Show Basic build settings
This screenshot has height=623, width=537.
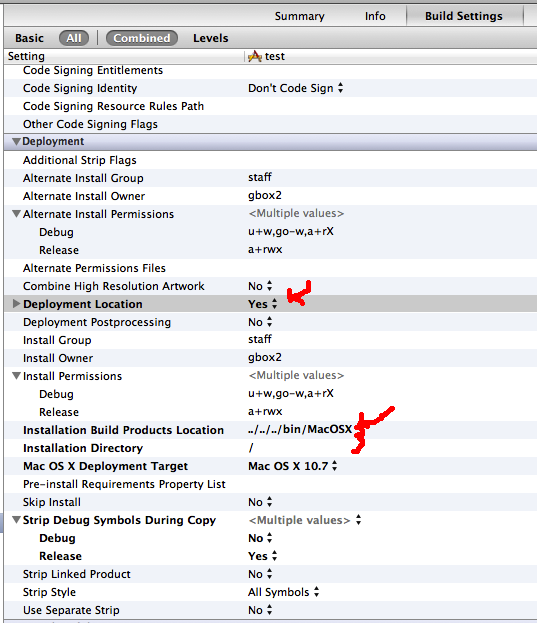click(x=29, y=38)
